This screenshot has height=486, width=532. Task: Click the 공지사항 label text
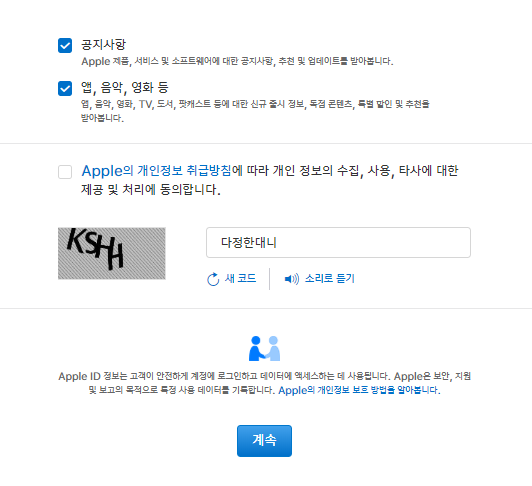point(103,44)
